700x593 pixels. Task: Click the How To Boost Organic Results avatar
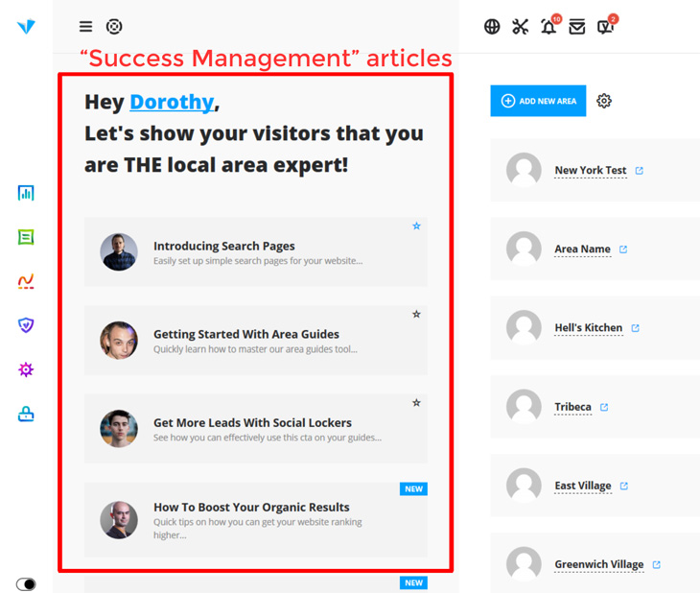point(119,520)
